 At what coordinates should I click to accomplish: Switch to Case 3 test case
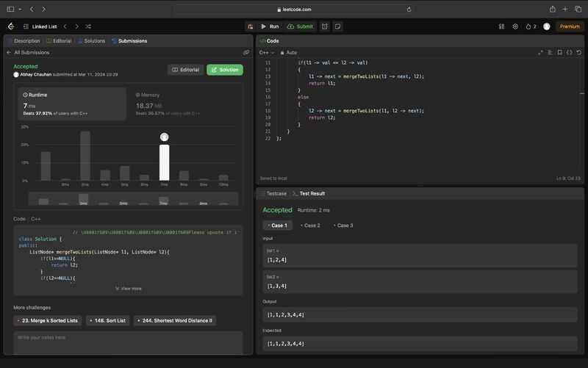(x=343, y=226)
